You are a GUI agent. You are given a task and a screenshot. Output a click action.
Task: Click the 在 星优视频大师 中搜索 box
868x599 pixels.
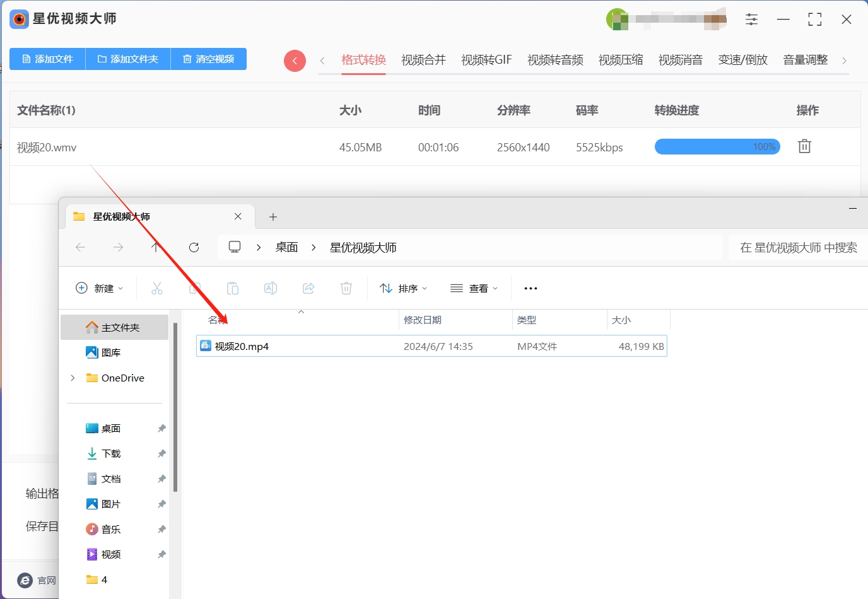point(799,247)
